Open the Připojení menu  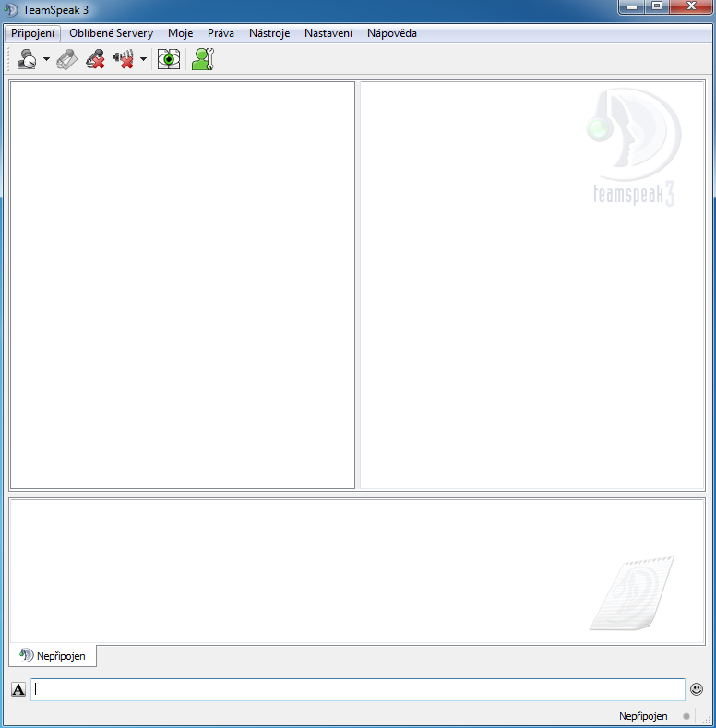32,33
